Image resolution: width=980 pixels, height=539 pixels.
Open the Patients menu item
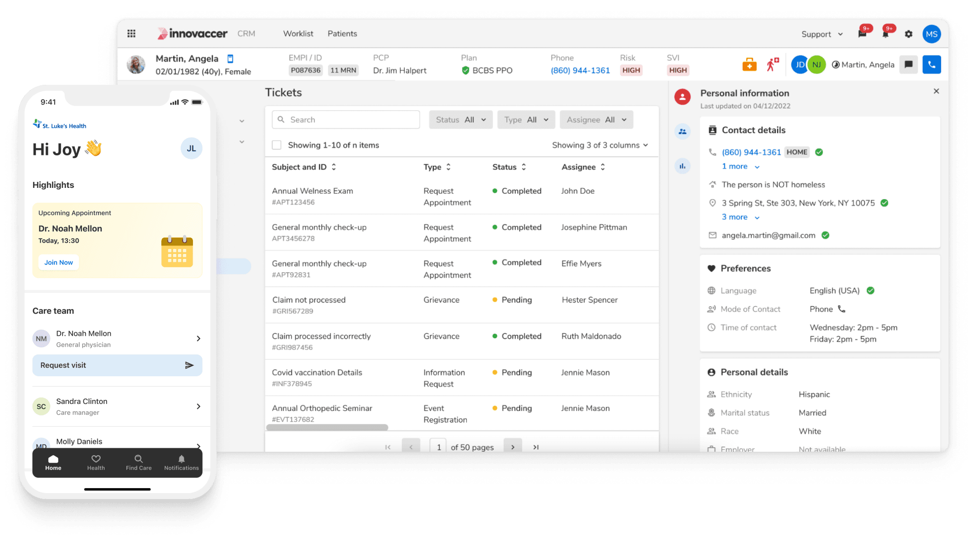pos(342,34)
